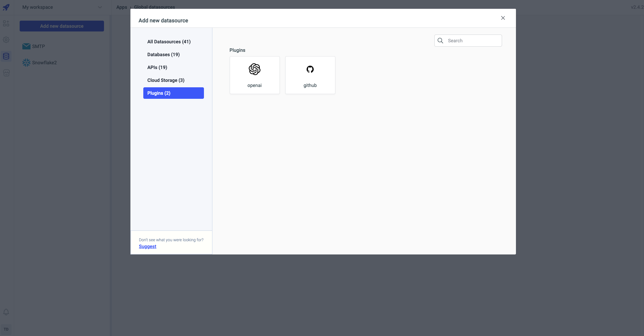
Task: Open notifications bell icon
Action: click(x=6, y=312)
